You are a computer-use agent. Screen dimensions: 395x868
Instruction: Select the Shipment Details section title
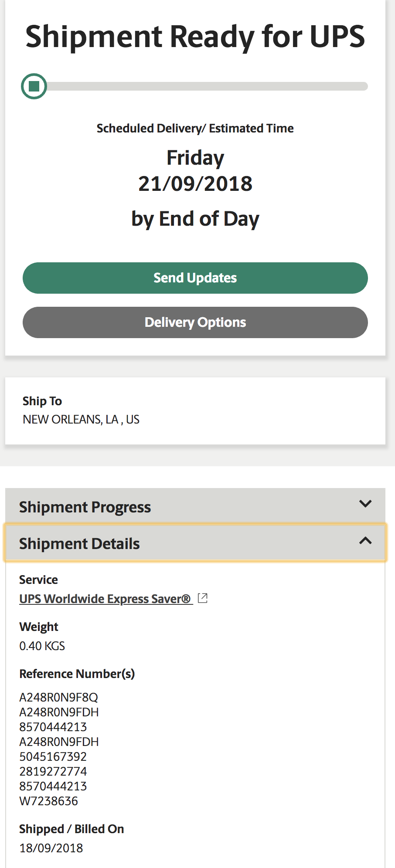coord(79,544)
